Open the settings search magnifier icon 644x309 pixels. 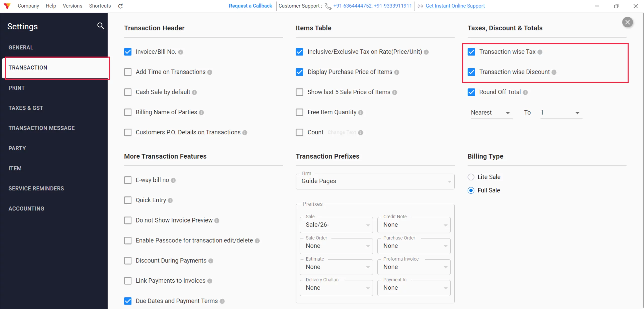101,26
